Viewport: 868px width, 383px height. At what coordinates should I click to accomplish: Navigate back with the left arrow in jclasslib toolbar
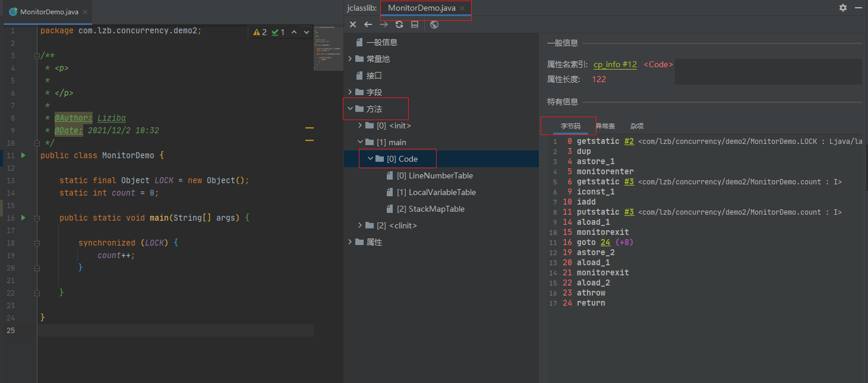(368, 24)
